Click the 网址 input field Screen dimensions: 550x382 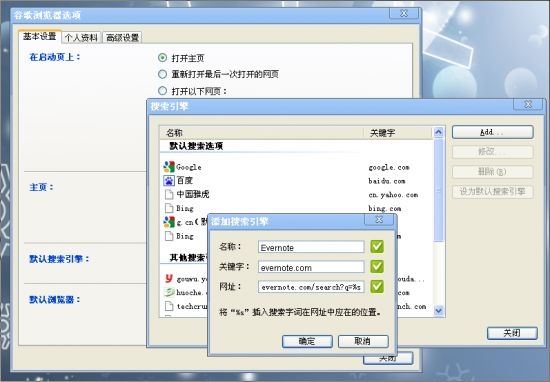click(x=311, y=287)
